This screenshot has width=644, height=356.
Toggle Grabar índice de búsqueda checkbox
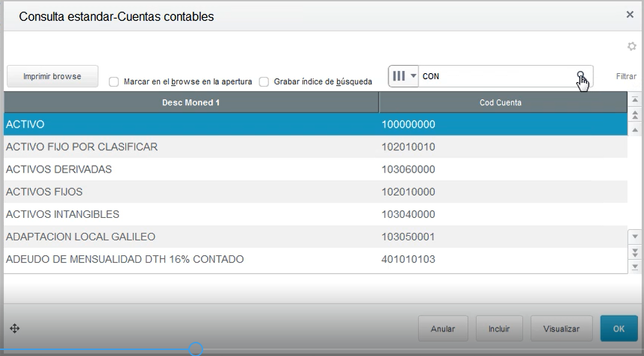(264, 81)
